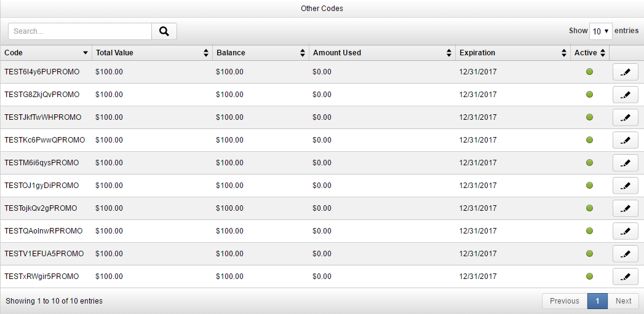Click active status dot for TESTM6i6qysPROMO
This screenshot has width=644, height=314.
(589, 163)
